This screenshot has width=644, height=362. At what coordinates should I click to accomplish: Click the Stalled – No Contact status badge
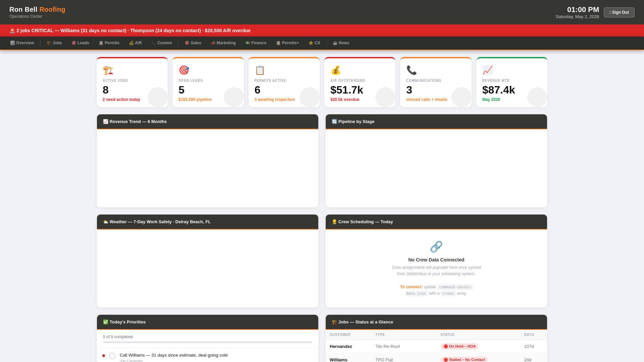tap(464, 360)
